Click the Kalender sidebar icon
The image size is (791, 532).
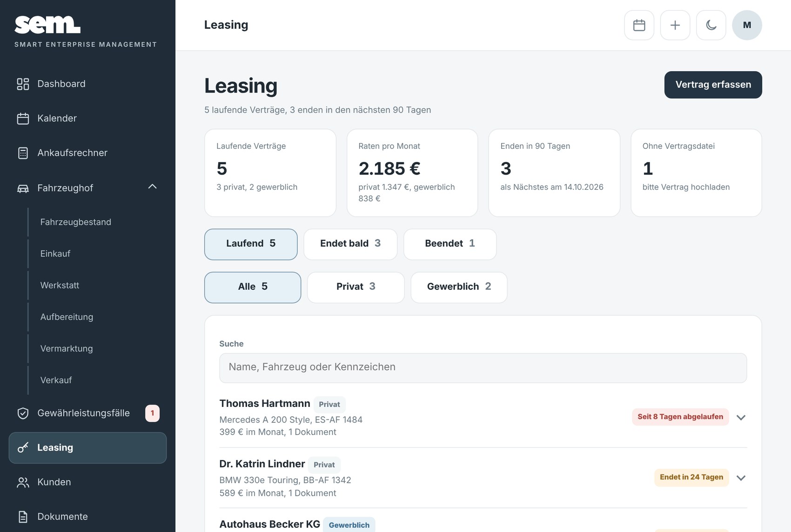pyautogui.click(x=23, y=119)
